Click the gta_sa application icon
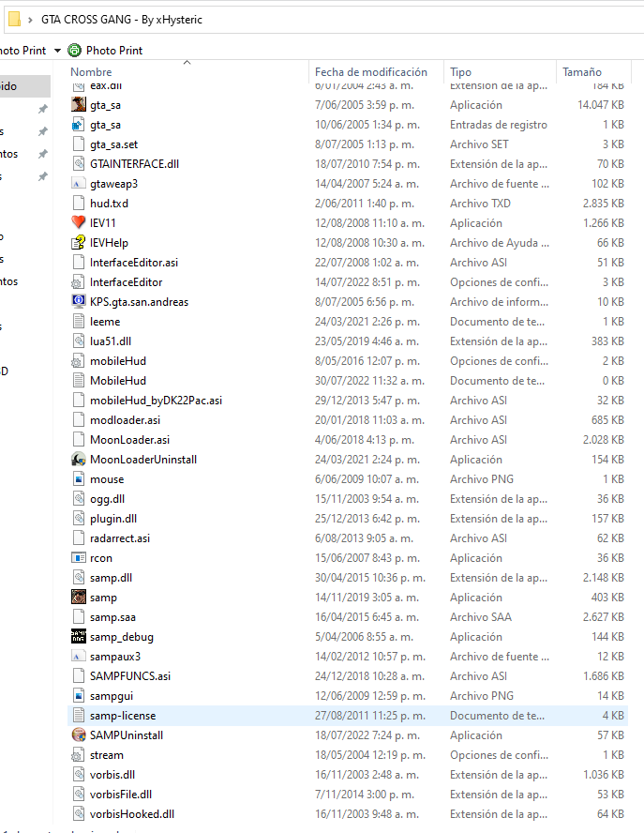The image size is (644, 833). tap(79, 105)
